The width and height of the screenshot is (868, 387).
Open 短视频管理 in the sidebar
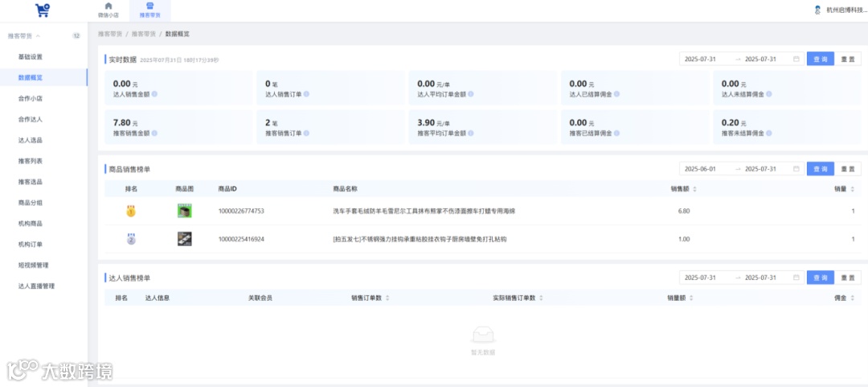tap(33, 266)
